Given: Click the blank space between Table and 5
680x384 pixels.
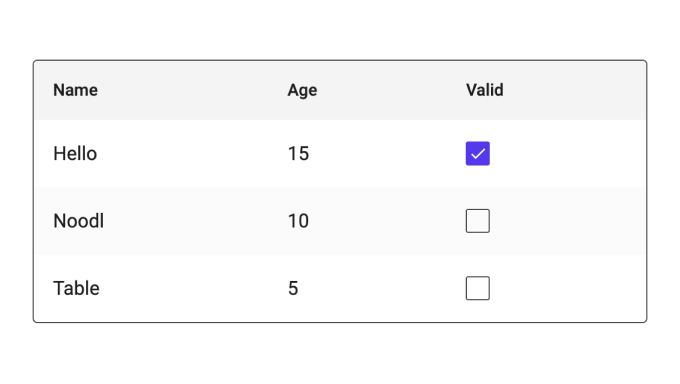Looking at the screenshot, I should coord(193,288).
